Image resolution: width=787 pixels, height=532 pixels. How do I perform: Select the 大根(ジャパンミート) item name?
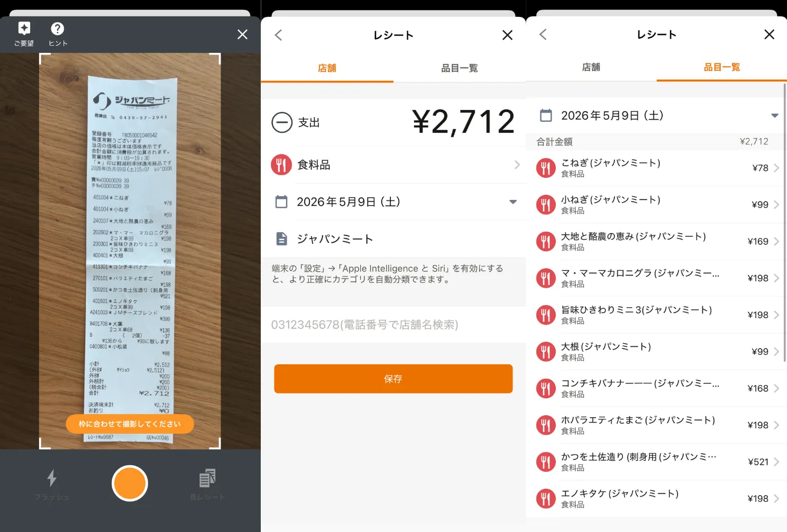(606, 346)
